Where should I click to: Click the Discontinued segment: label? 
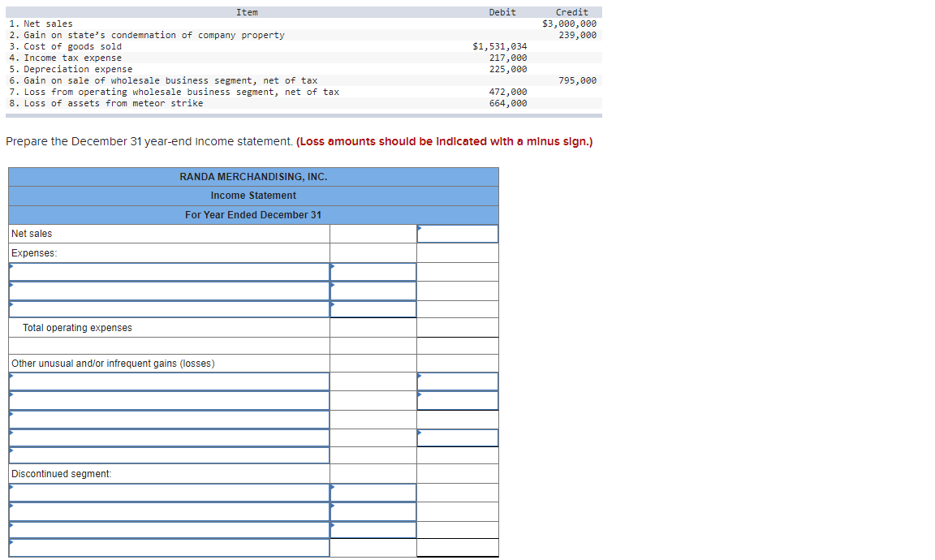click(x=62, y=473)
